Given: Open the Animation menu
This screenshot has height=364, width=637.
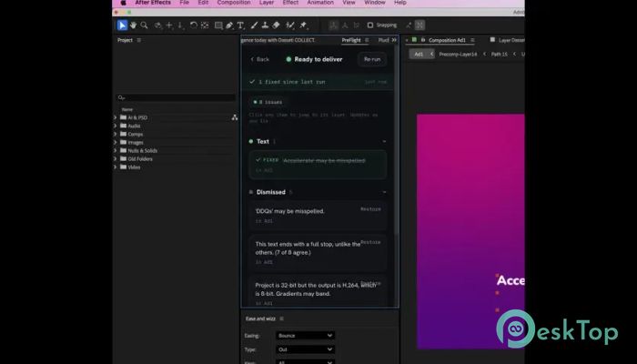Looking at the screenshot, I should pos(320,3).
